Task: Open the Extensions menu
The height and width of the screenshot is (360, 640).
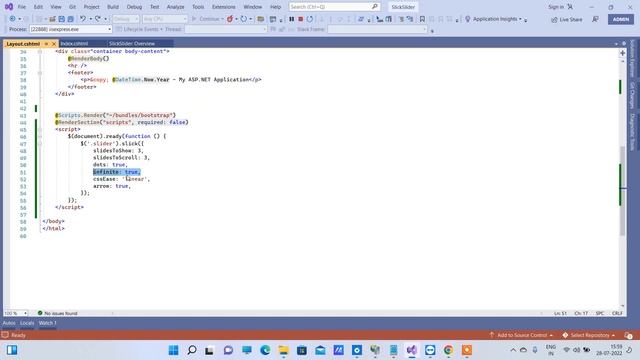Action: (x=224, y=7)
